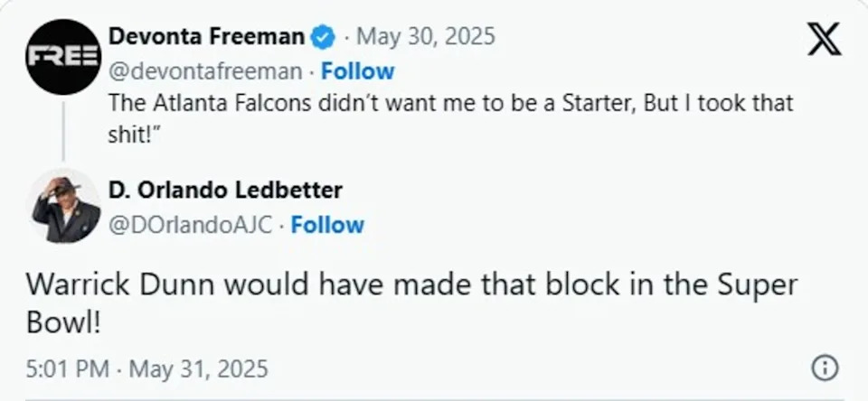
Task: Click the D. Orlando Ledbetter display name
Action: coord(225,191)
